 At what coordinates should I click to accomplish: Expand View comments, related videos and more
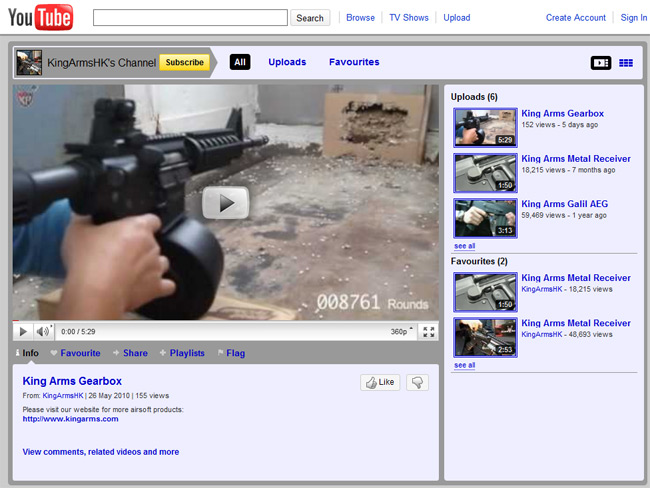pyautogui.click(x=101, y=452)
